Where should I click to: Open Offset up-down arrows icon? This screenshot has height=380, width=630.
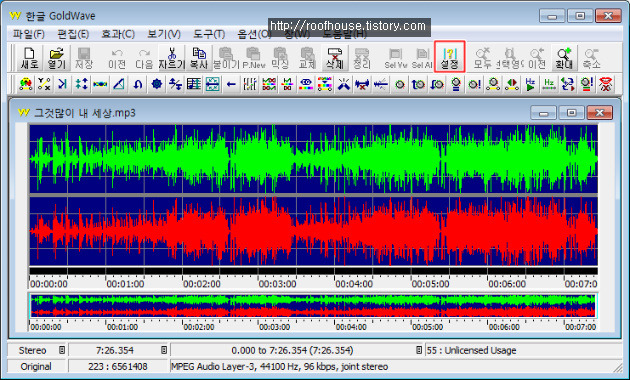(175, 84)
